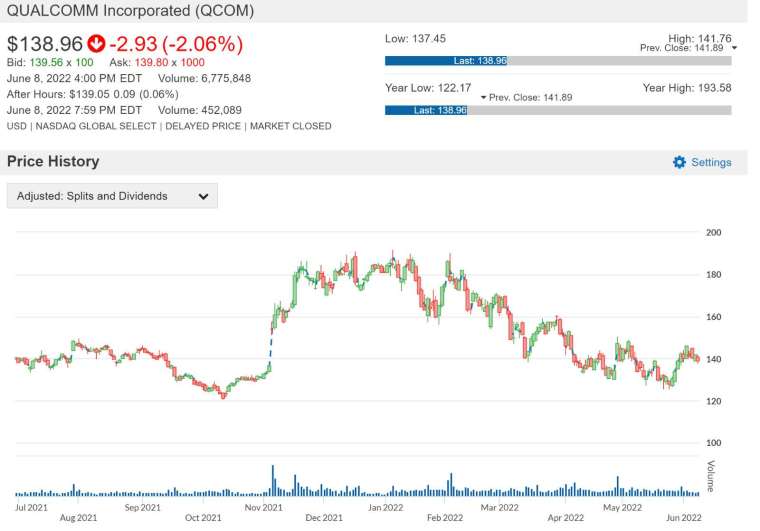The height and width of the screenshot is (531, 760).
Task: Click the Settings gear icon
Action: coord(679,162)
